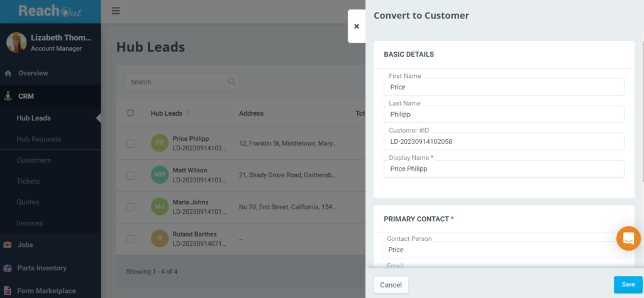The image size is (644, 298).
Task: Open the orange chat support widget
Action: point(628,238)
